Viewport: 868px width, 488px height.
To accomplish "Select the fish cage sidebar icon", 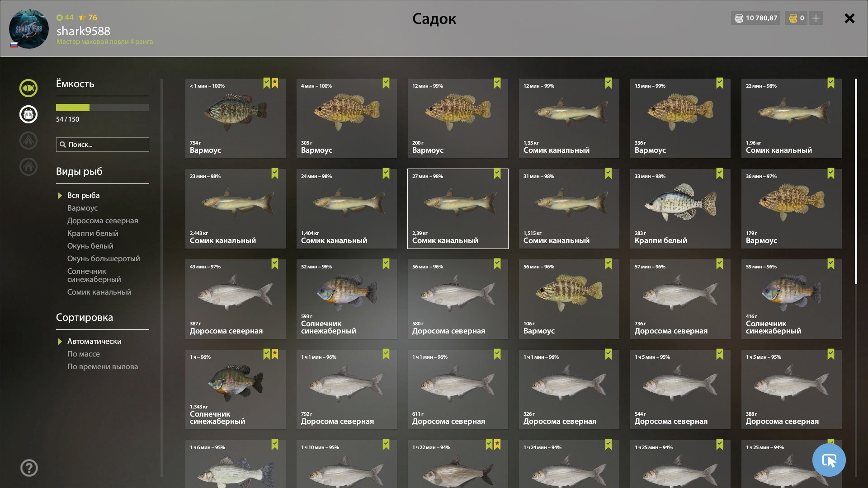I will pos(28,114).
